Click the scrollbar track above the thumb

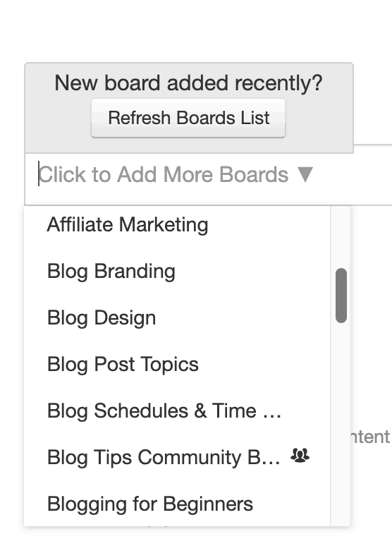coord(341,237)
